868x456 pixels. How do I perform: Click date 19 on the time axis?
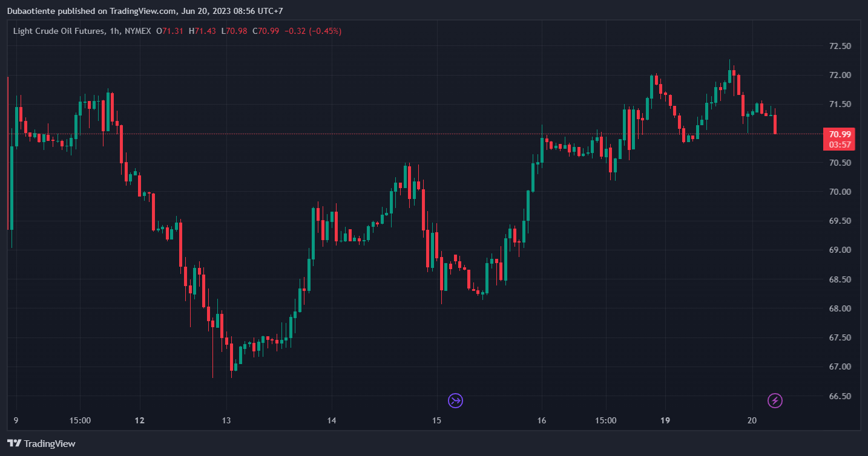coord(665,420)
